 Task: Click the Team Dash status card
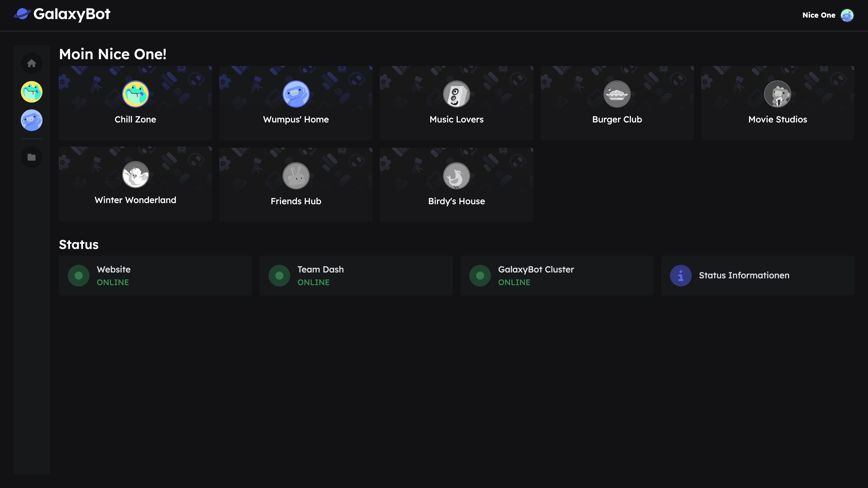pos(356,275)
